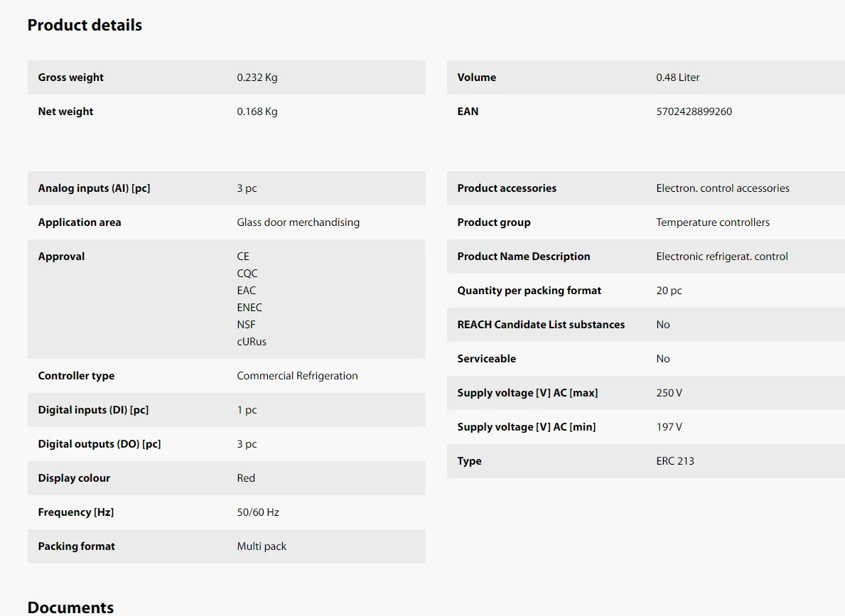
Task: Click the Electron. control accessories value
Action: pos(723,188)
